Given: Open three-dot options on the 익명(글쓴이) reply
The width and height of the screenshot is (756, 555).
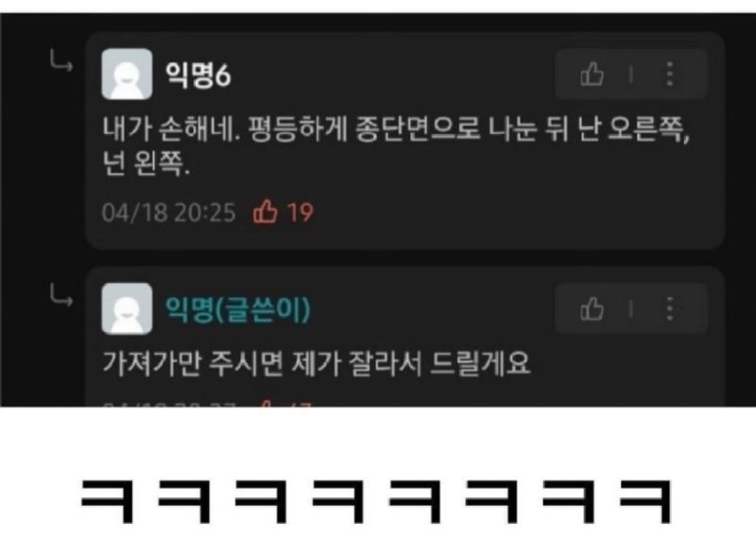Looking at the screenshot, I should click(670, 308).
